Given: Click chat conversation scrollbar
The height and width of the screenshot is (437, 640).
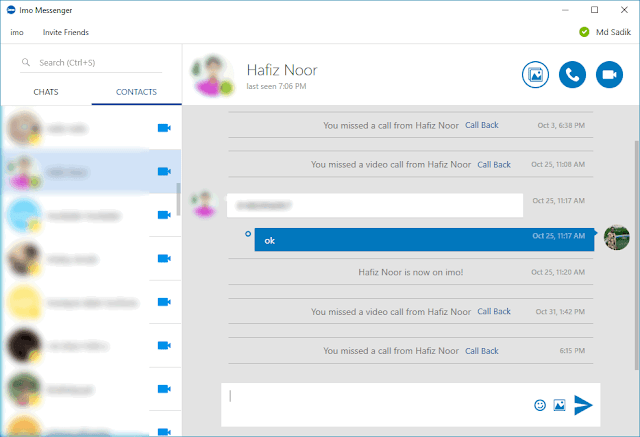Looking at the screenshot, I should tap(637, 255).
